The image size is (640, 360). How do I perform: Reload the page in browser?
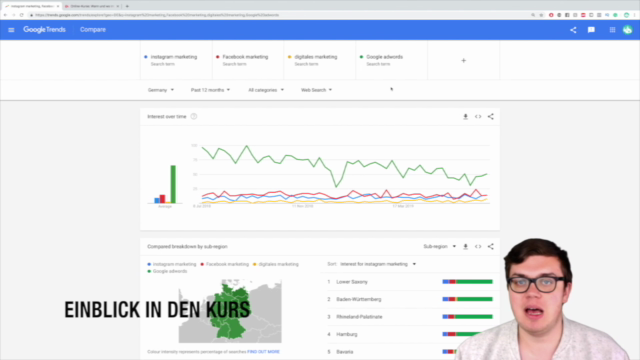point(22,15)
